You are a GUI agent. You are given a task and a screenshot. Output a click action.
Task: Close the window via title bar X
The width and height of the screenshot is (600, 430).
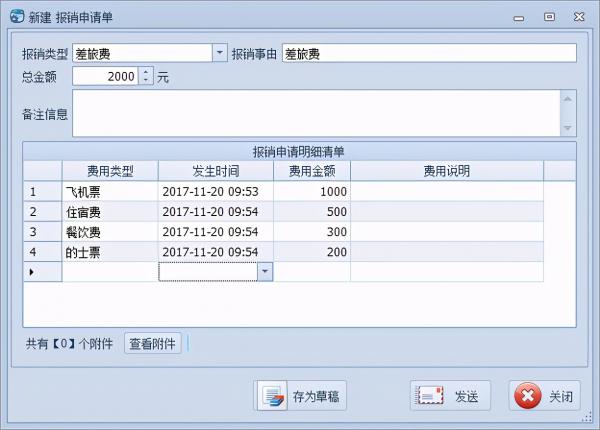[579, 17]
